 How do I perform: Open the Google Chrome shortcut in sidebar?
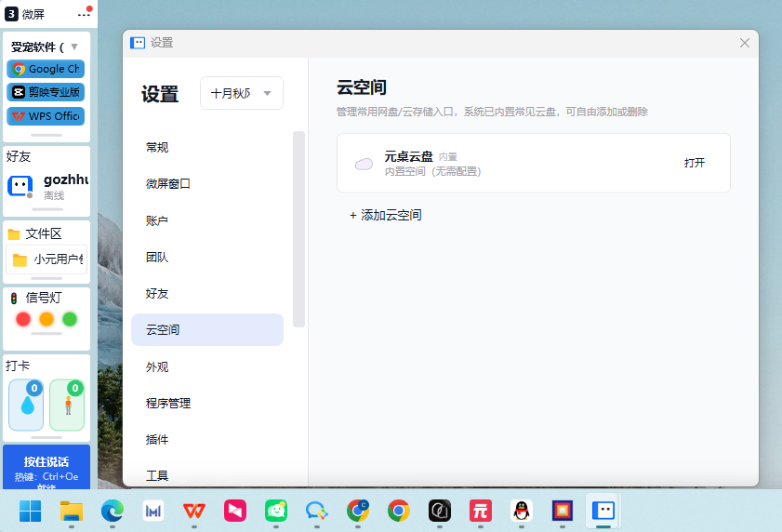[46, 69]
